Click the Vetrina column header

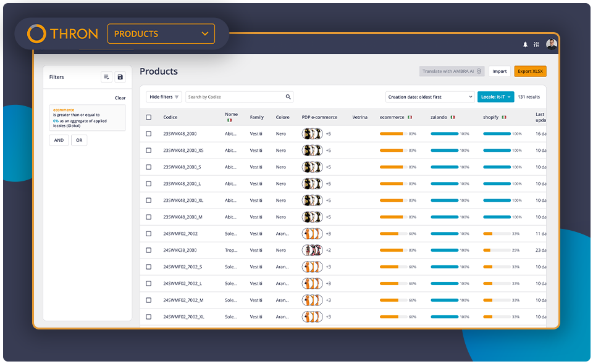[x=360, y=117]
